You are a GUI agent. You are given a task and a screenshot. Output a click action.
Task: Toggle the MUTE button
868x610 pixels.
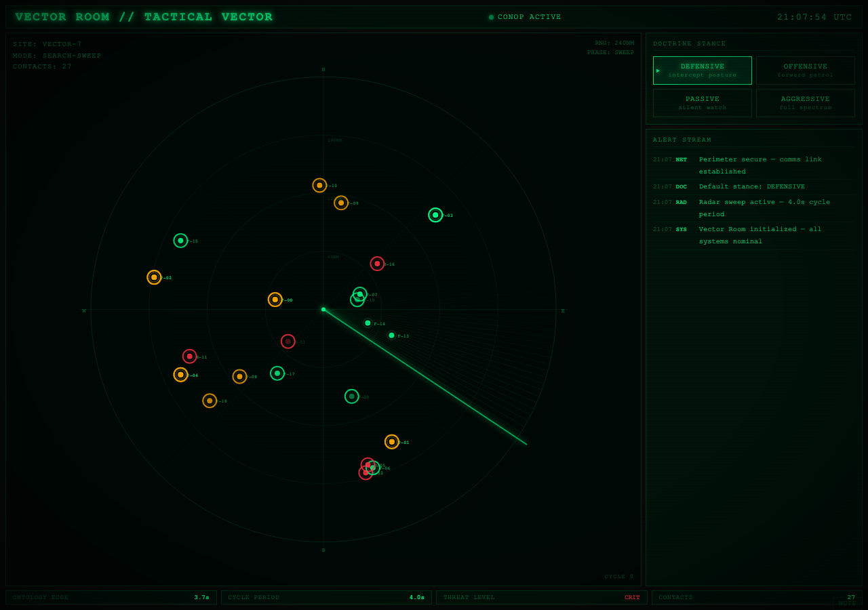tap(847, 603)
